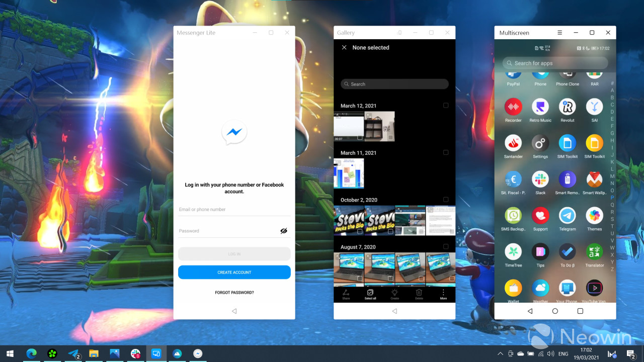
Task: Check the March 12, 2021 group checkbox
Action: click(446, 106)
